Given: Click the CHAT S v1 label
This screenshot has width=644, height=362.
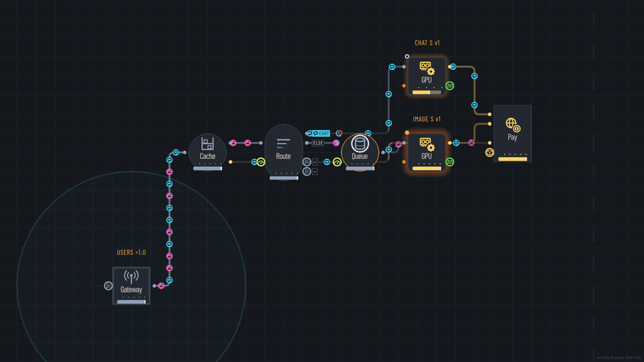Looking at the screenshot, I should pyautogui.click(x=427, y=43).
